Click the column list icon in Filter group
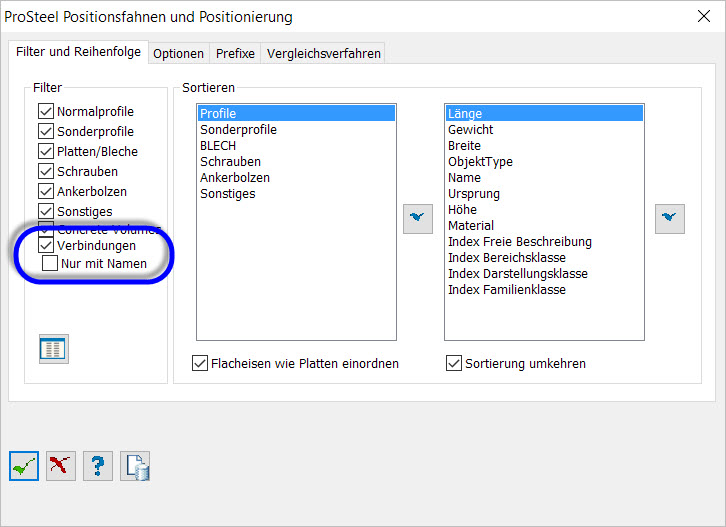This screenshot has width=726, height=527. pyautogui.click(x=54, y=349)
